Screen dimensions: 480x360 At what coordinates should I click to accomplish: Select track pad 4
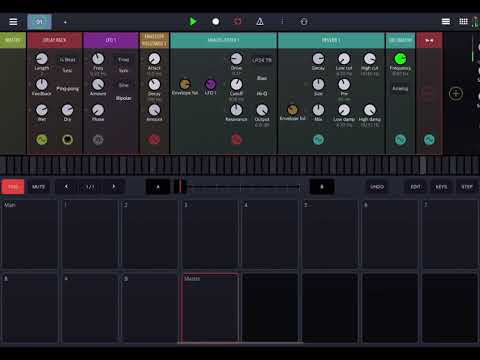click(270, 234)
